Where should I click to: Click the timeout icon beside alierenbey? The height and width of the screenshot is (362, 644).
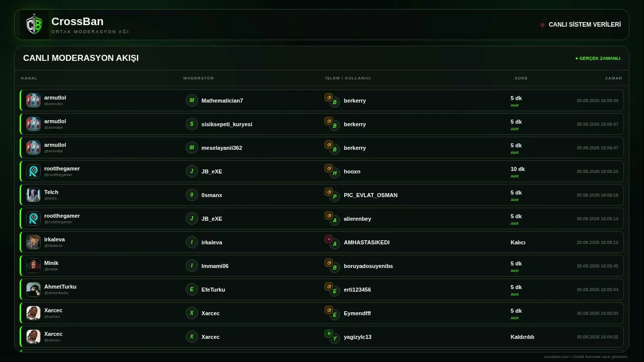tap(329, 216)
